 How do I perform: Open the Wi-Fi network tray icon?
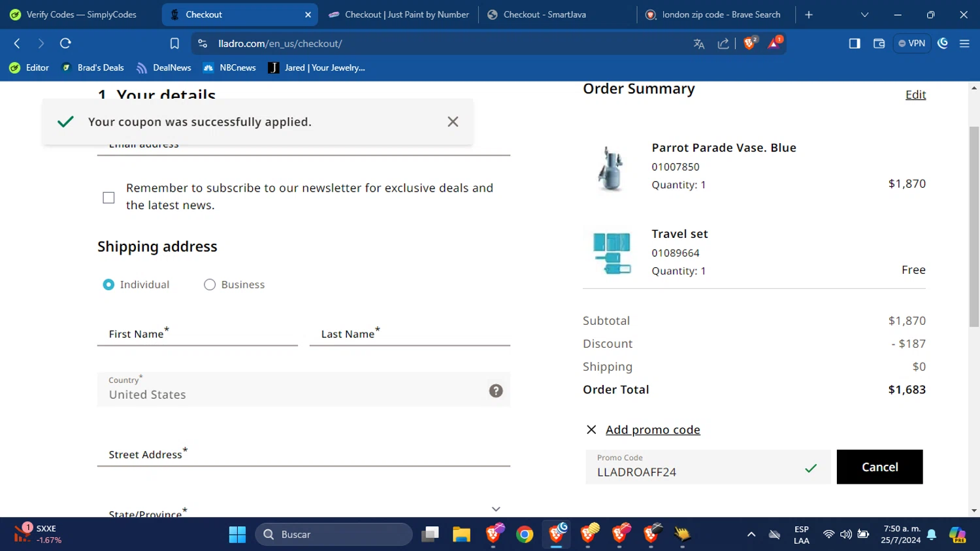click(828, 535)
